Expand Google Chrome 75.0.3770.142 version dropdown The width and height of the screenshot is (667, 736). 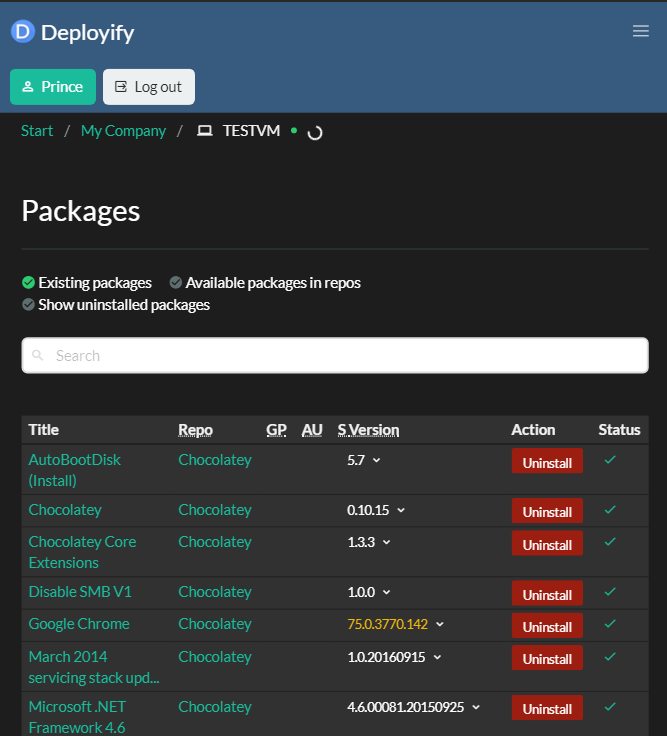(x=440, y=624)
